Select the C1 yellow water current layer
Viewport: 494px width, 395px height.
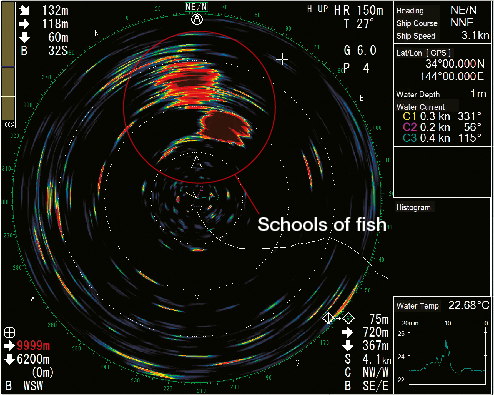click(x=442, y=116)
